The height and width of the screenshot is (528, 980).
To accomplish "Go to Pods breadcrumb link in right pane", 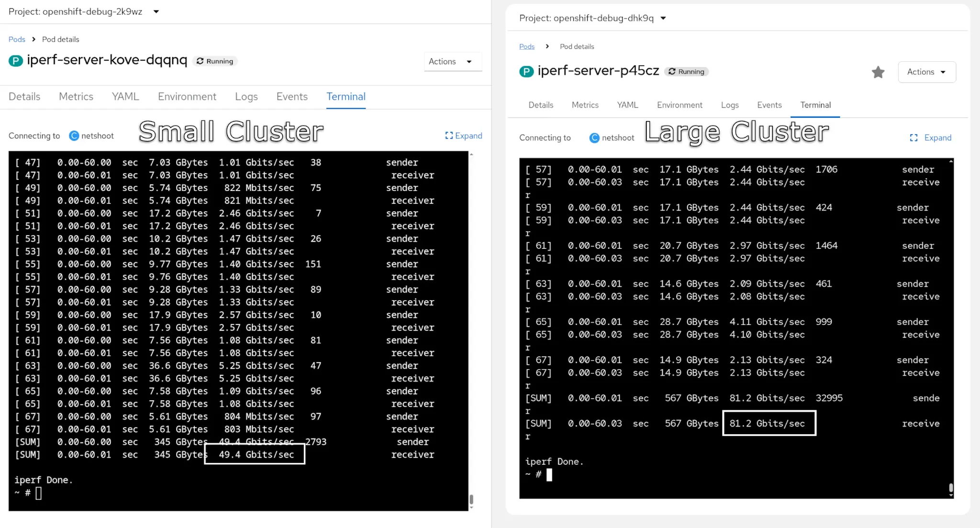I will [526, 46].
